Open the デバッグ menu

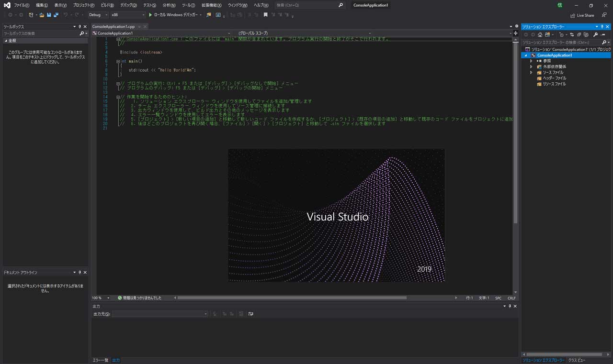click(128, 5)
